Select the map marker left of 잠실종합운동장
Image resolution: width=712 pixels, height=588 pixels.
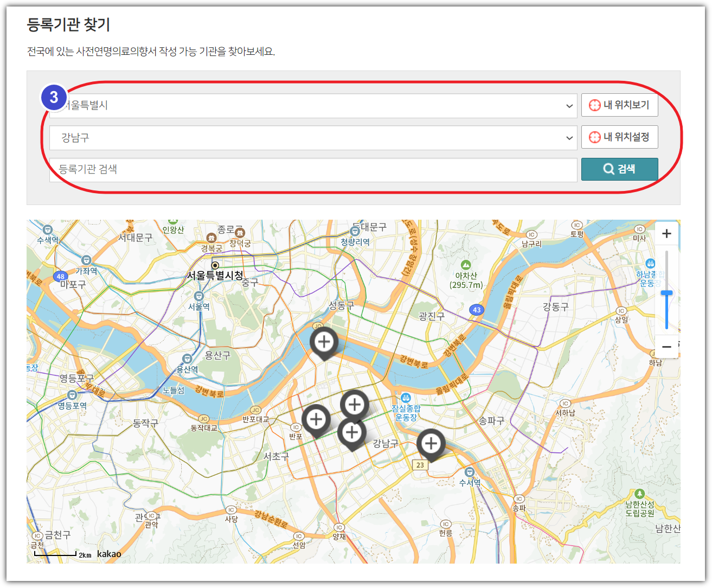tap(355, 405)
